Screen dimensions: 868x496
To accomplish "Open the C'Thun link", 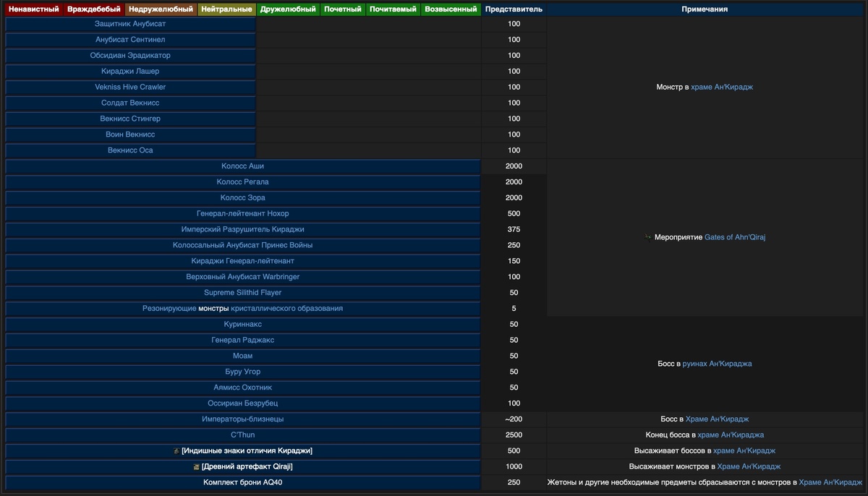I will click(x=242, y=435).
